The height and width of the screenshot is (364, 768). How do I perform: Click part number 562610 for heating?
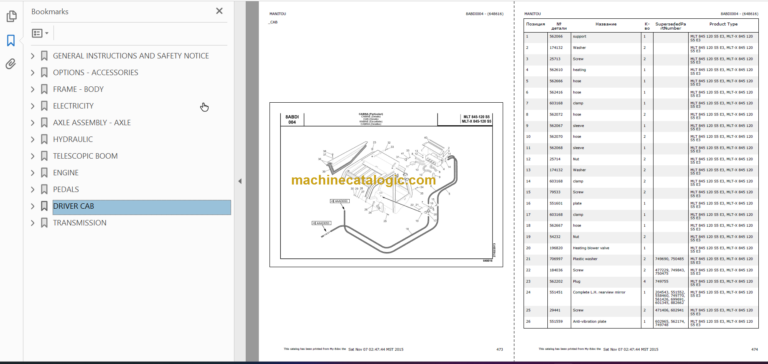(x=554, y=70)
